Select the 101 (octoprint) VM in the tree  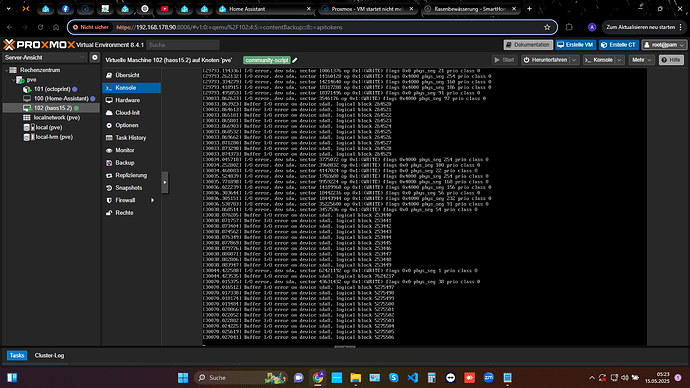(x=52, y=89)
